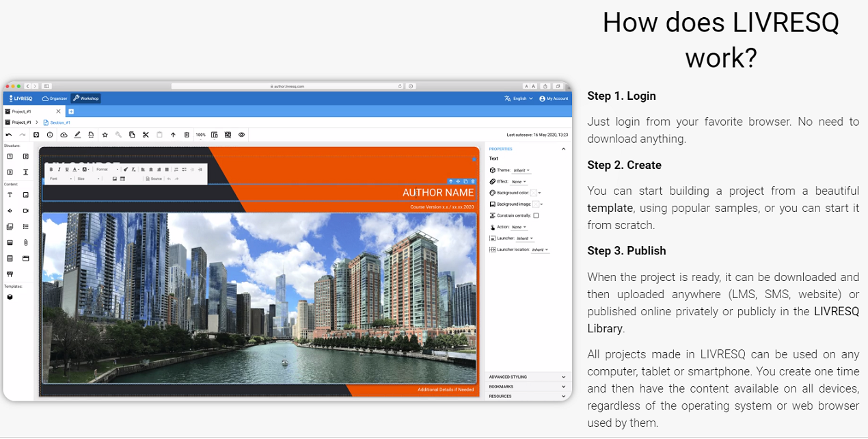Open My Account
868x439 pixels.
[x=554, y=98]
